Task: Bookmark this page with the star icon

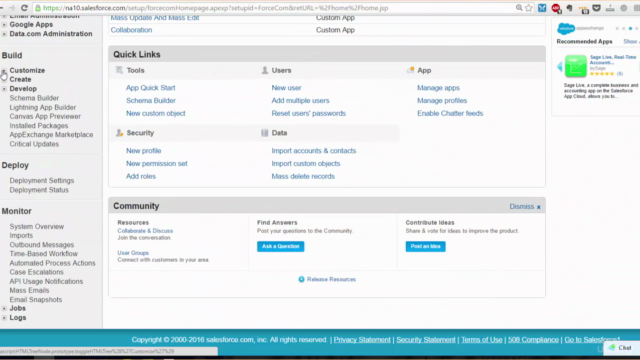Action: 529,8
